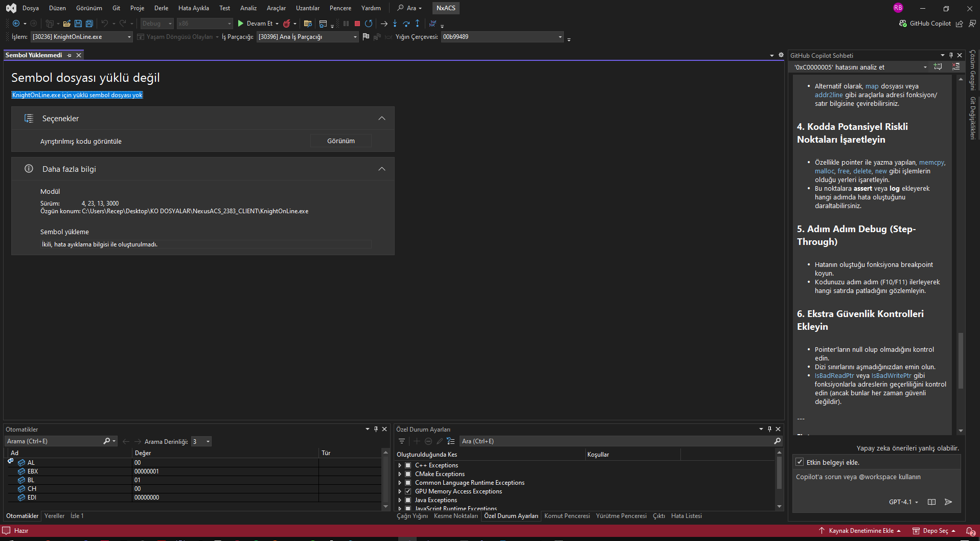Pin the GitHub Copilot Sohbeti panel
980x541 pixels.
[x=951, y=55]
